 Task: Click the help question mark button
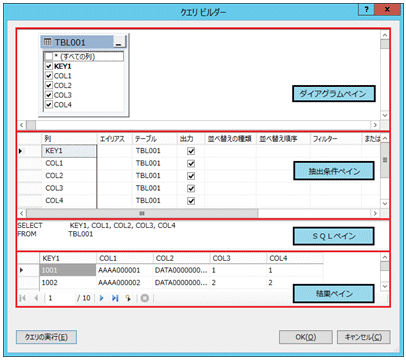pos(367,10)
